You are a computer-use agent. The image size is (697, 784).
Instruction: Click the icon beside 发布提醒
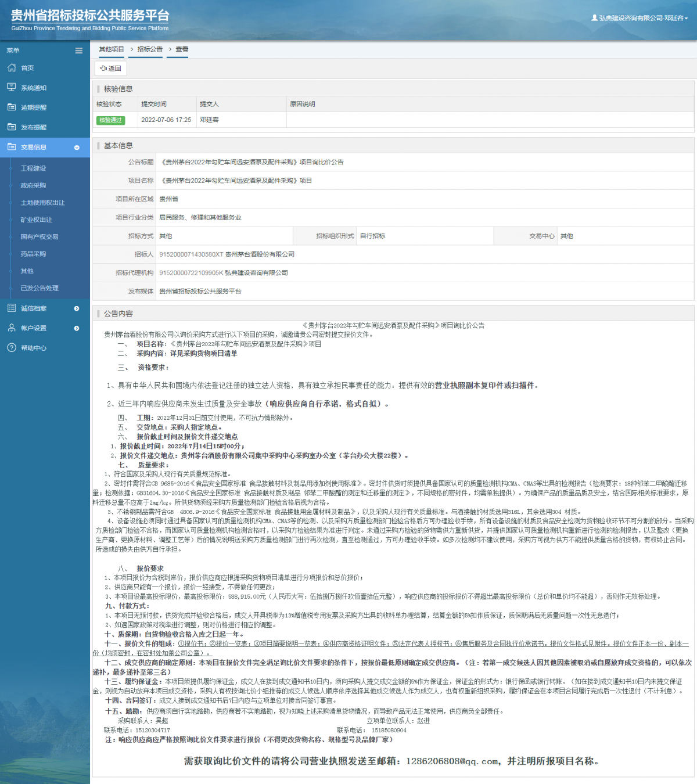(x=12, y=127)
